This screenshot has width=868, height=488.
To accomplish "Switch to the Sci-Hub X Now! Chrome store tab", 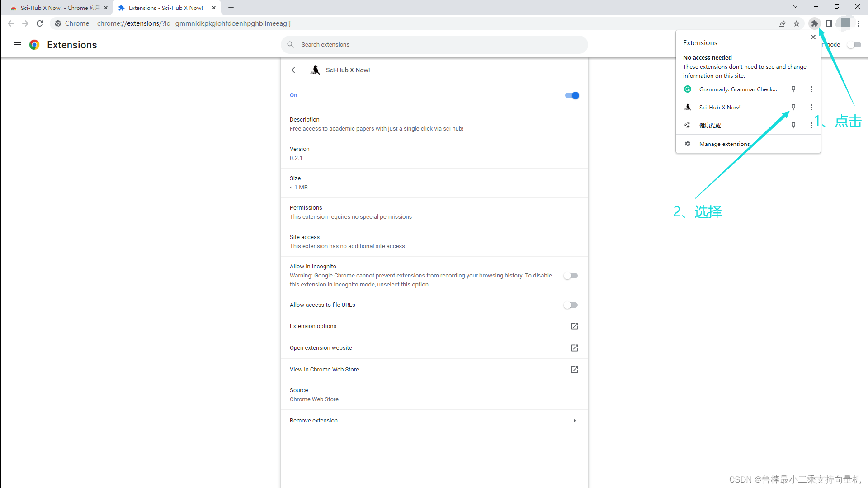I will coord(60,8).
